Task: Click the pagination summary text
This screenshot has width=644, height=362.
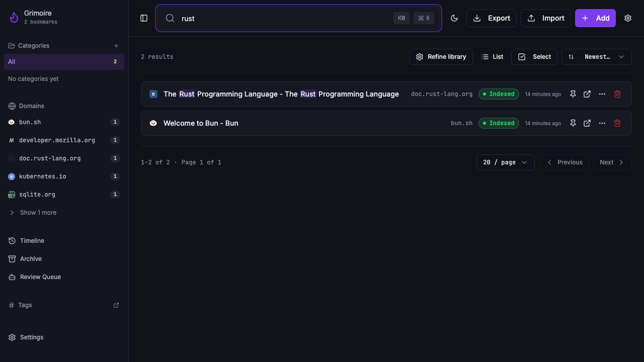Action: pos(181,162)
